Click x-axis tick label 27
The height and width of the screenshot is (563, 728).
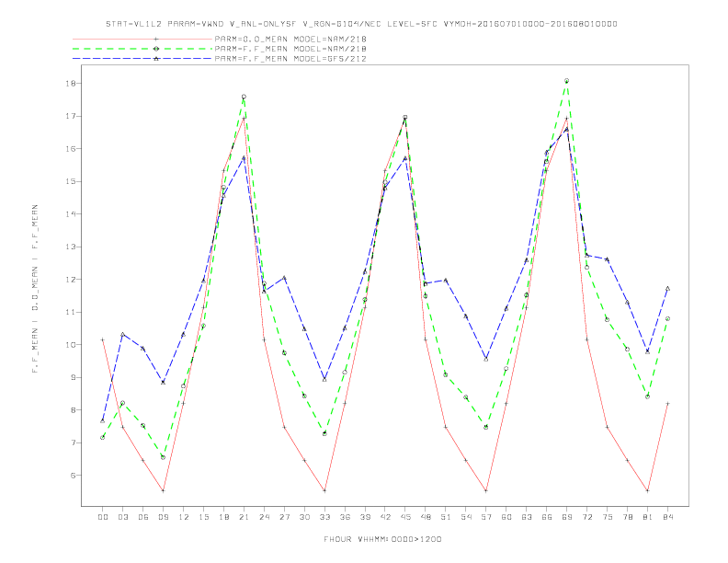tap(284, 517)
